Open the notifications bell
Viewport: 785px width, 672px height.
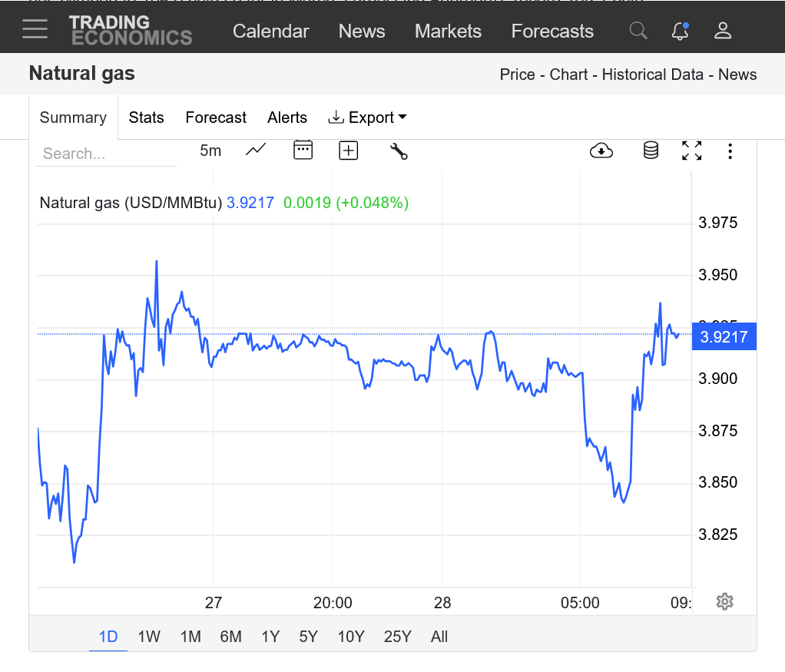coord(680,31)
